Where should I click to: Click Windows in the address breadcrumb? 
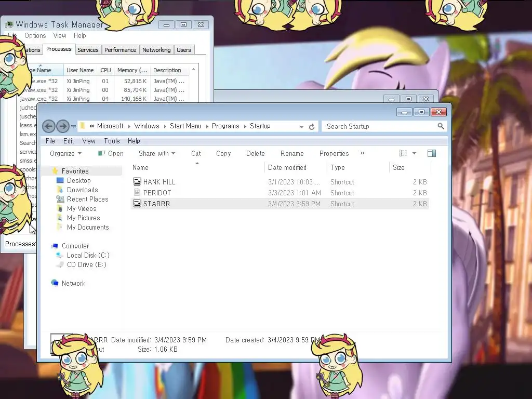(x=147, y=126)
